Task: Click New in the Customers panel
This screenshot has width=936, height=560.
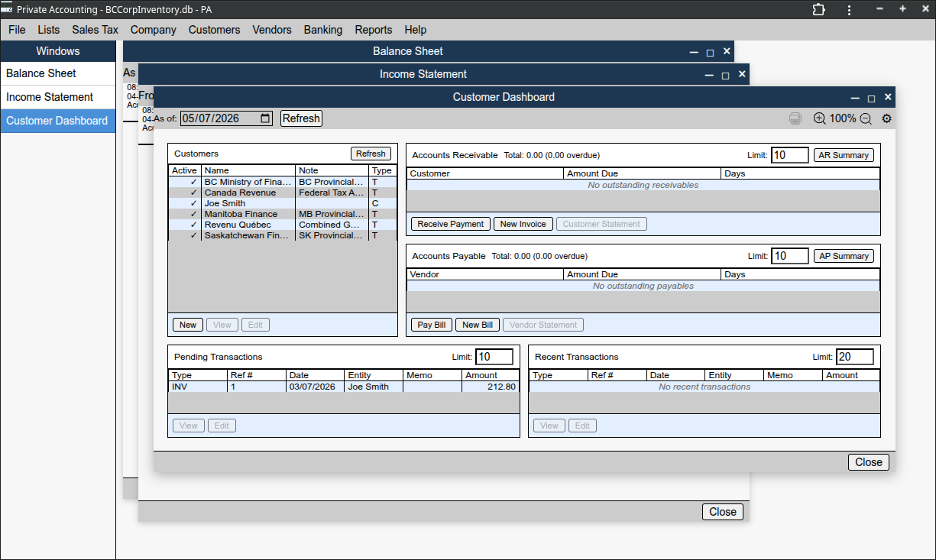Action: tap(188, 325)
